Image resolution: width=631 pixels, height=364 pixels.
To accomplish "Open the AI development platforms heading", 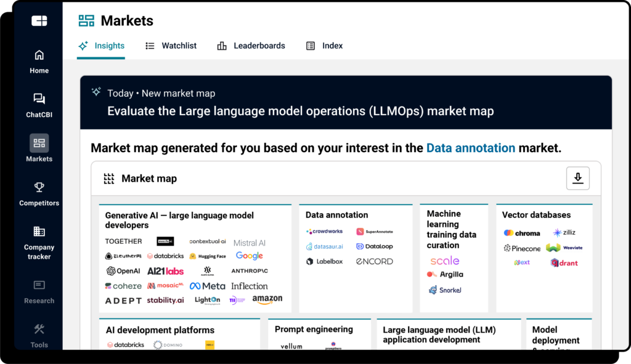I will coord(160,330).
